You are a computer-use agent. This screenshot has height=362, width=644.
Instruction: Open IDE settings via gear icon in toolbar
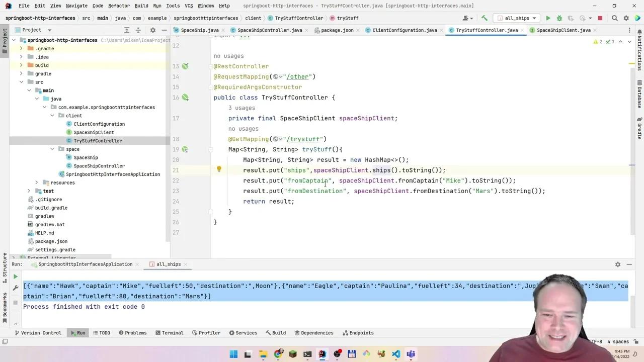click(x=626, y=18)
